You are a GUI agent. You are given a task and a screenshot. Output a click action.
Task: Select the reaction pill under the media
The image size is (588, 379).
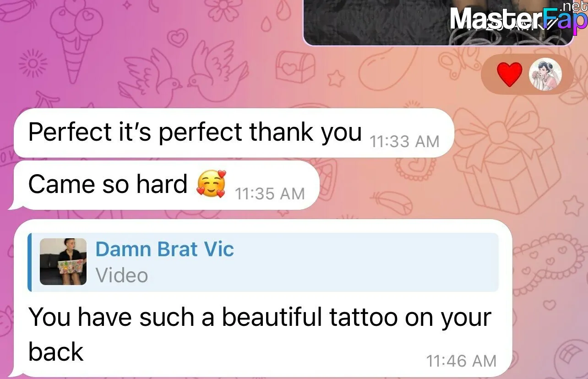click(x=527, y=74)
